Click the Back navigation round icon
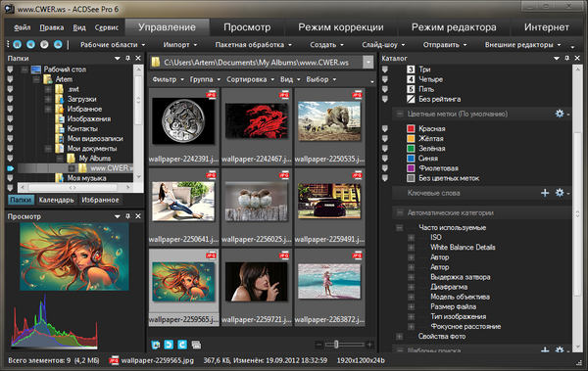 (x=30, y=45)
